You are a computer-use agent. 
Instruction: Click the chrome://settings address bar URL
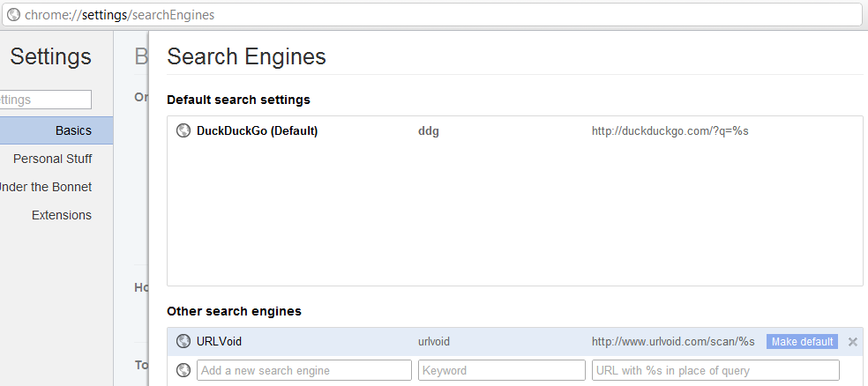[x=119, y=15]
